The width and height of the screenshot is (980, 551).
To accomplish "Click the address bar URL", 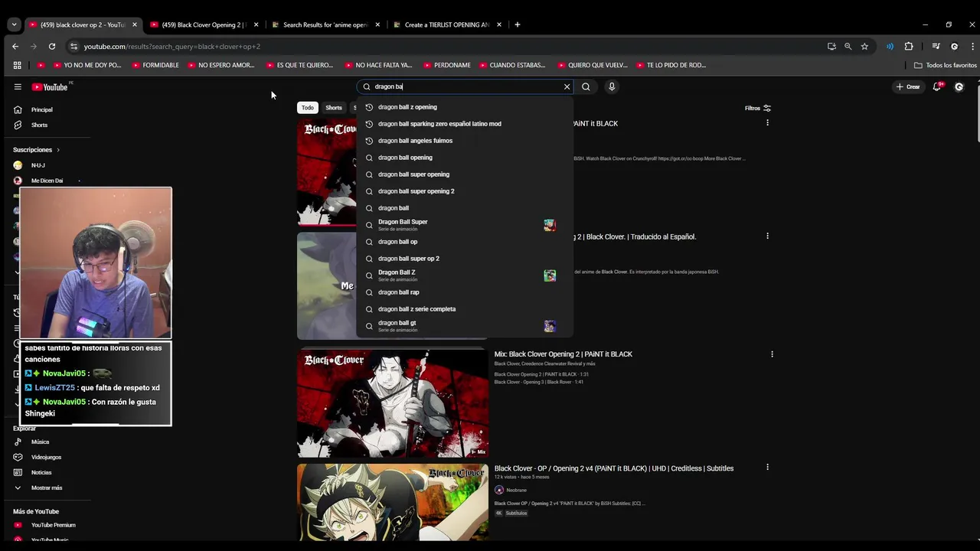I will tap(172, 47).
